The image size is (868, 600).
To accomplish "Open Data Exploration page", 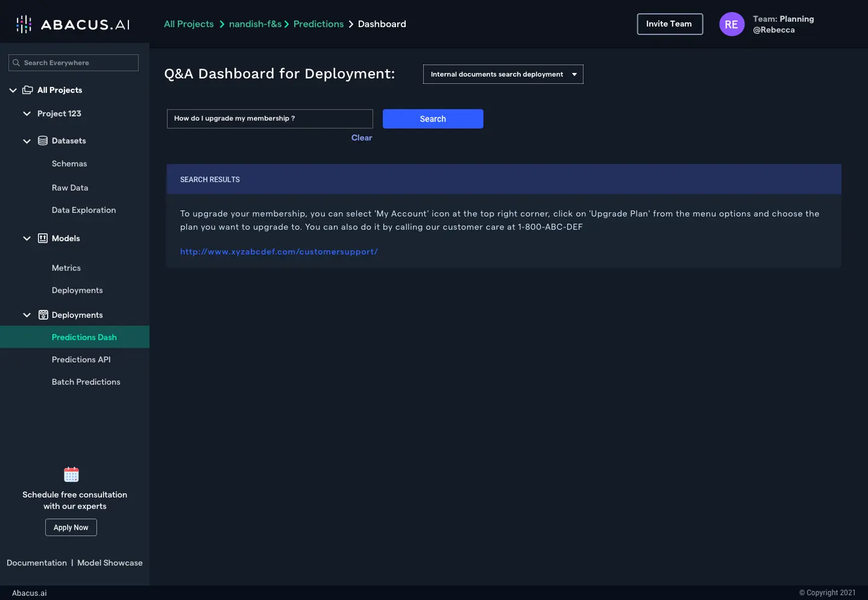I will tap(84, 210).
